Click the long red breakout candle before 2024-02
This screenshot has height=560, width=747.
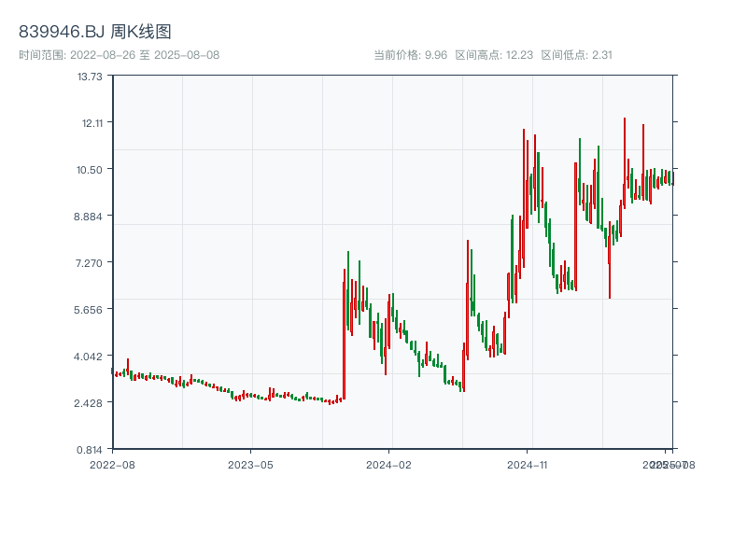pyautogui.click(x=344, y=334)
